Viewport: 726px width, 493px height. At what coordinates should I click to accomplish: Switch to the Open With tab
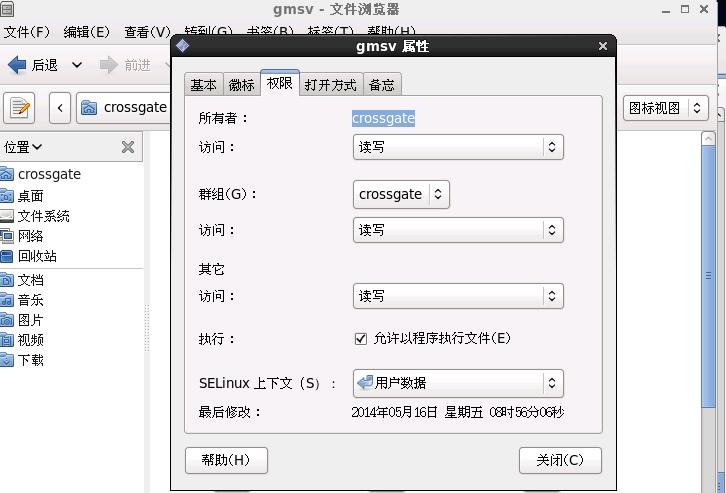pyautogui.click(x=330, y=85)
